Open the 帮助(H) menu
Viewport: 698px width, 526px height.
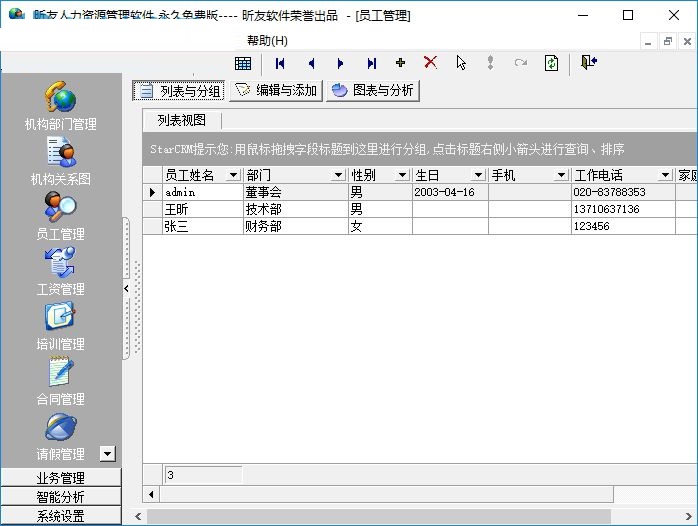pos(267,40)
